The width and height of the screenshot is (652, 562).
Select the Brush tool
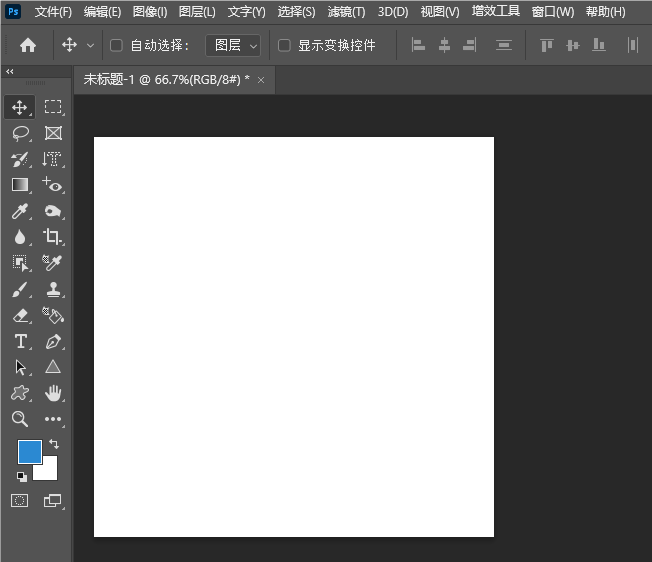[20, 290]
